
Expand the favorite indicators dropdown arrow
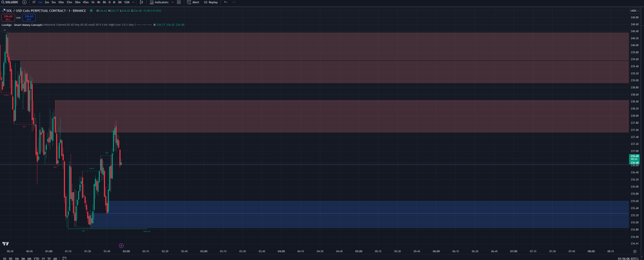pyautogui.click(x=172, y=2)
